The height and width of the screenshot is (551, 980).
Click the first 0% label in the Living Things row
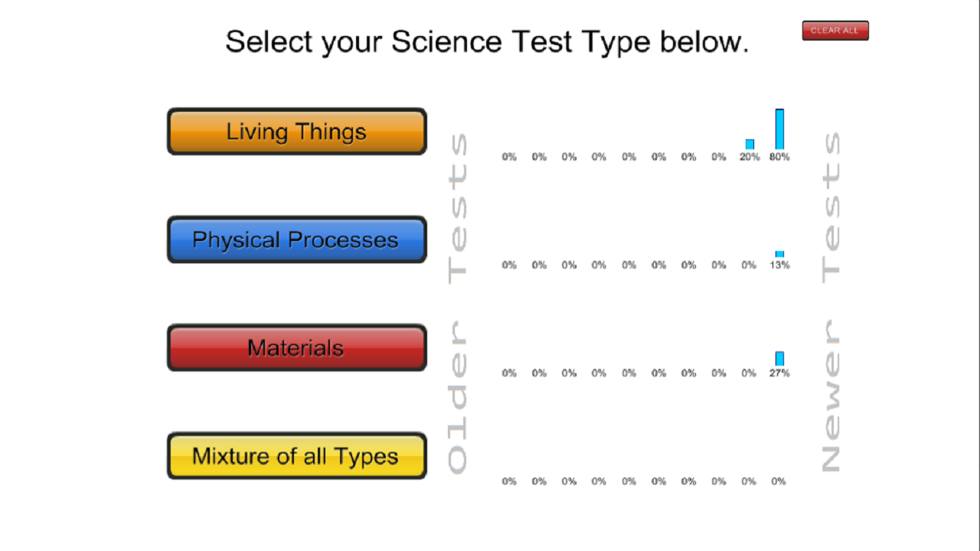coord(509,157)
